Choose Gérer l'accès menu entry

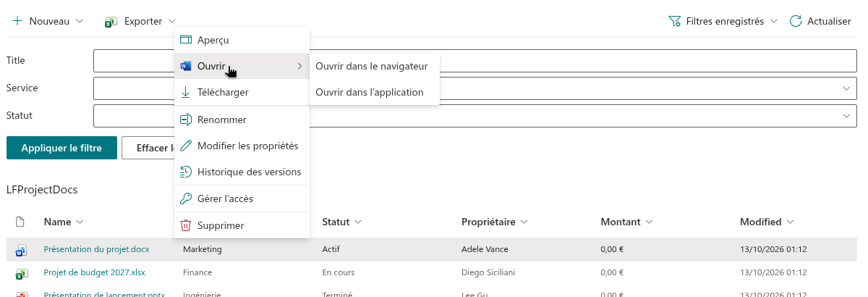[x=242, y=198]
